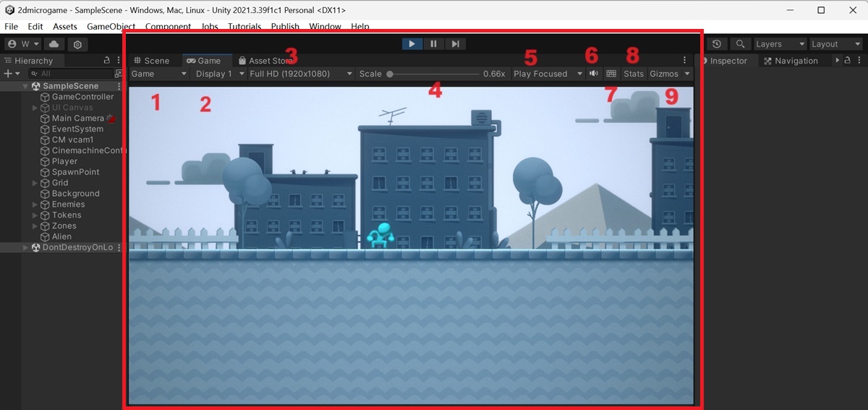868x410 pixels.
Task: Switch to the Scene tab
Action: (151, 61)
